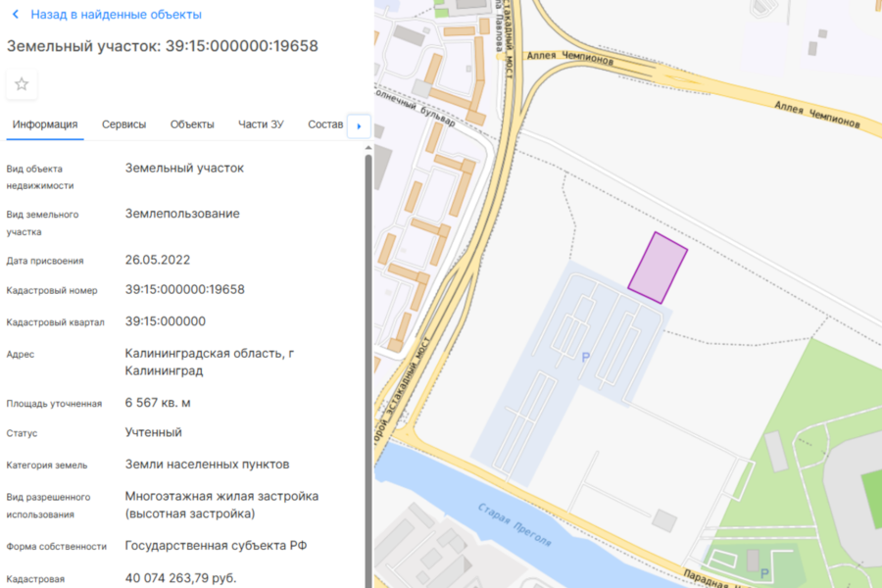Open the Объекты tab

[x=192, y=124]
